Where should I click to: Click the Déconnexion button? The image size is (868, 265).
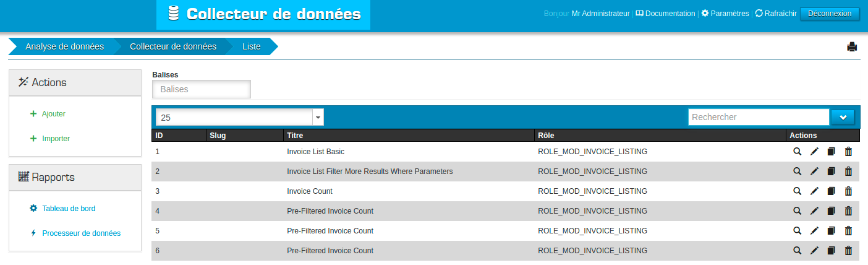point(829,14)
